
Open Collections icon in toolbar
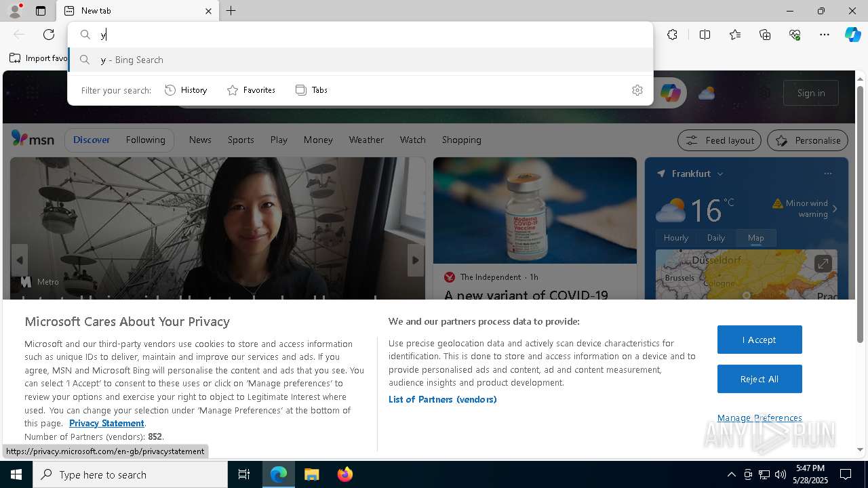765,35
